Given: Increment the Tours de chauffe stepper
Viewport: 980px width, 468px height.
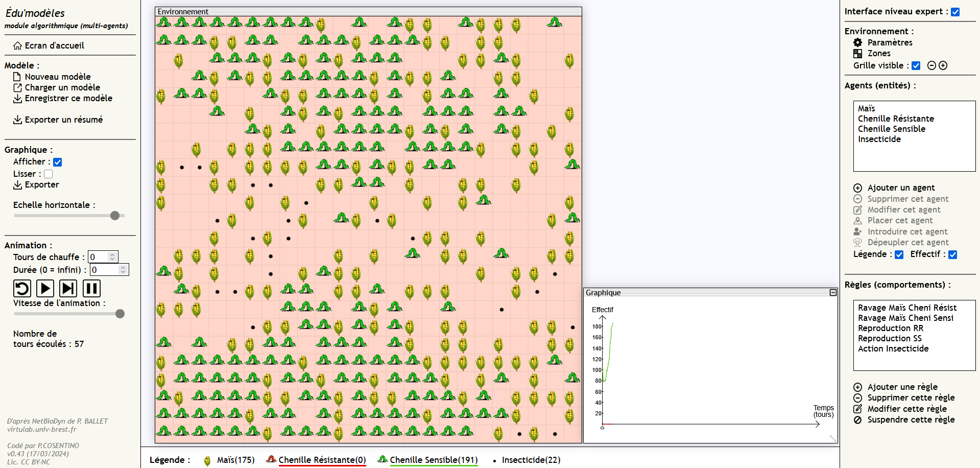Looking at the screenshot, I should [112, 254].
